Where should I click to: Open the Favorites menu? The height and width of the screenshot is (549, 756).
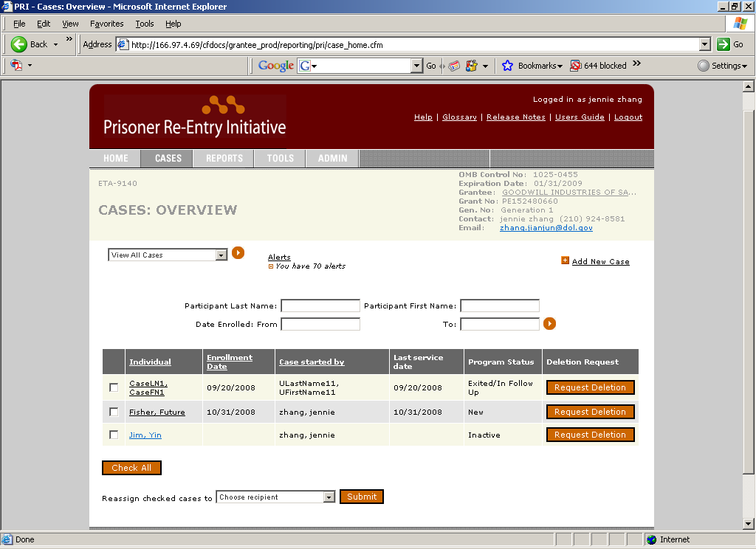[106, 24]
